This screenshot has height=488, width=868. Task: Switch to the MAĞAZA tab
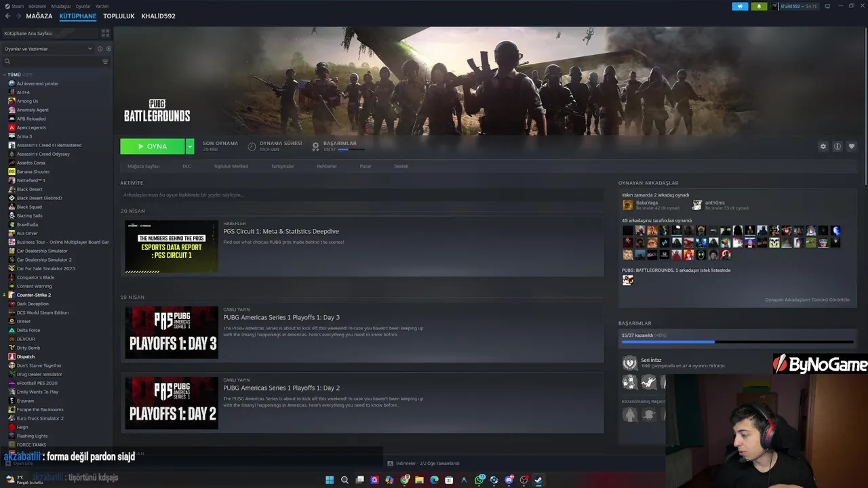click(39, 16)
